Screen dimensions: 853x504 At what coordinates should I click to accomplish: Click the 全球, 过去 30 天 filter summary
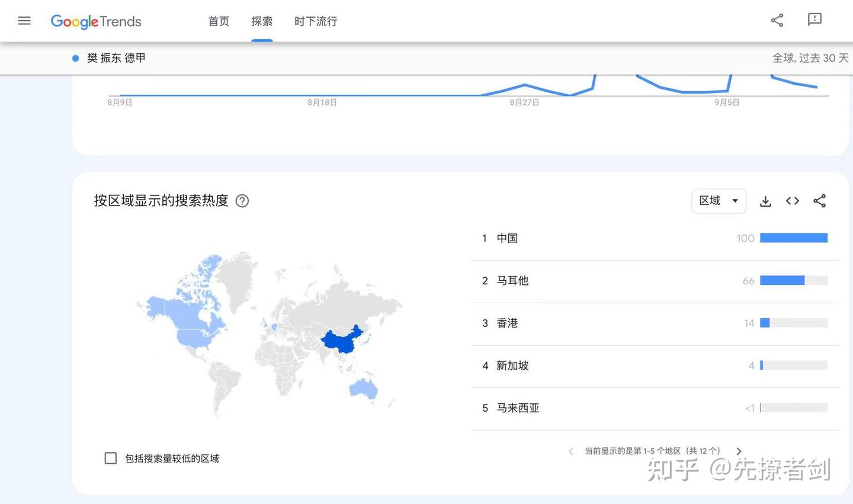(x=810, y=58)
